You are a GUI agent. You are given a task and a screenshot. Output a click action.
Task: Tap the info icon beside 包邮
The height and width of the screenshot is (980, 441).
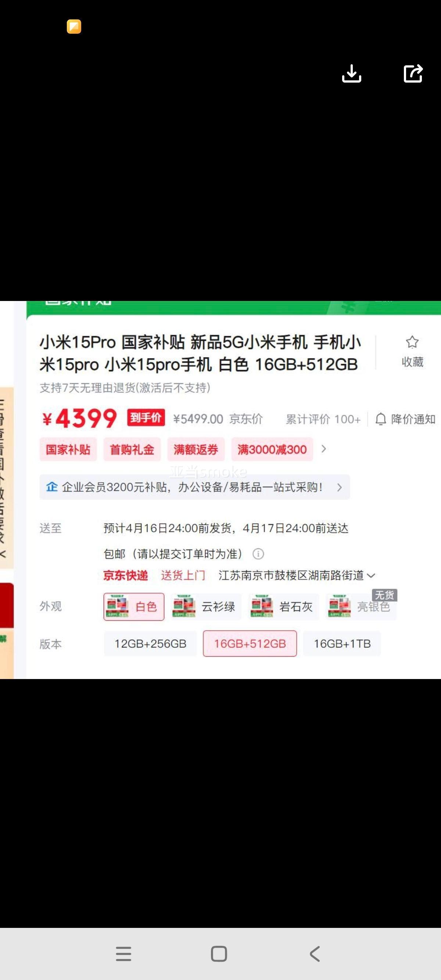258,554
